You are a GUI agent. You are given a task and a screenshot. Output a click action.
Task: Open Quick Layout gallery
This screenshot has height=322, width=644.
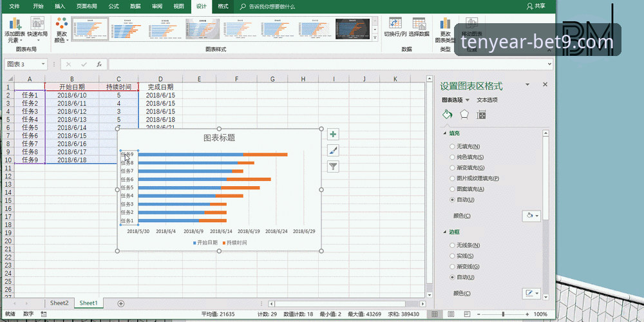[37, 30]
